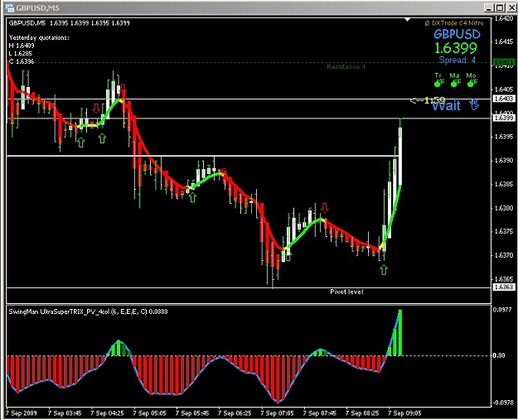The width and height of the screenshot is (518, 420).
Task: Click the 'Pivot level' line label
Action: click(x=346, y=292)
